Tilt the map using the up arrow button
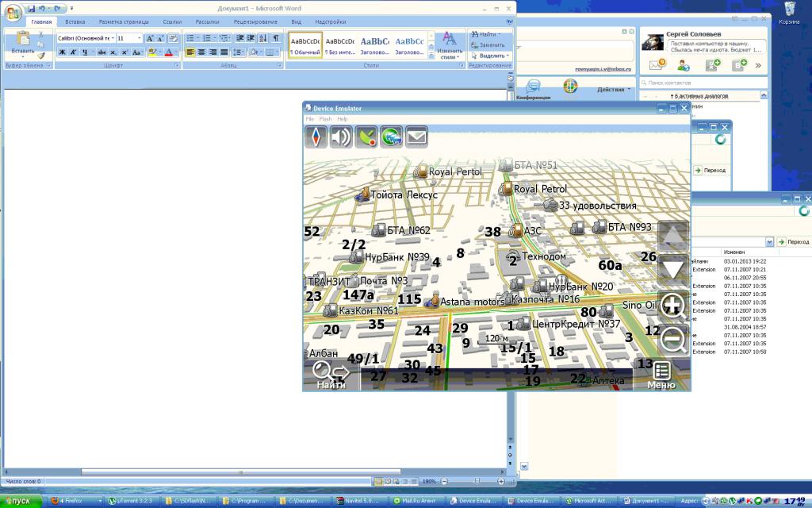Viewport: 812px width, 508px height. (x=673, y=236)
